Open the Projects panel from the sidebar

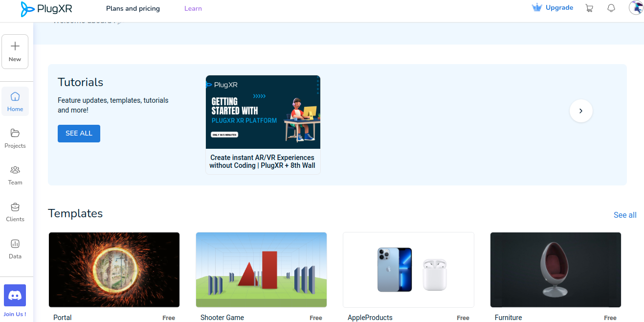click(15, 138)
